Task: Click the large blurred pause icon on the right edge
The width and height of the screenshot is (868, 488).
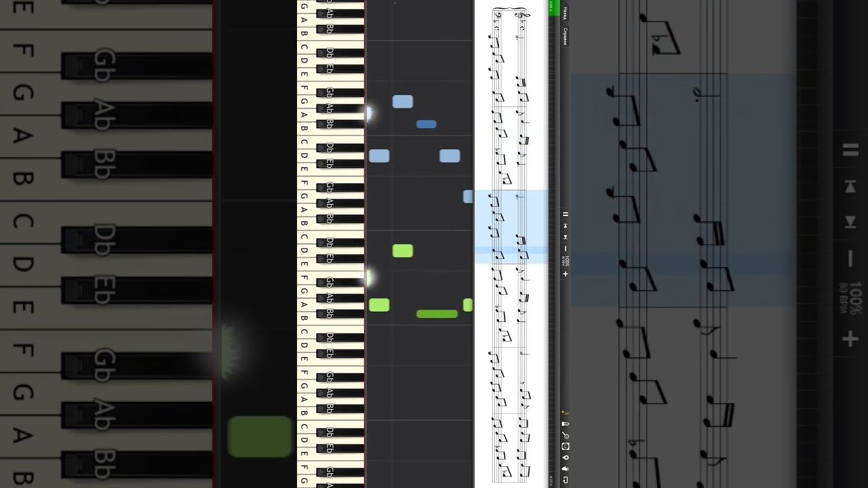Action: click(850, 150)
